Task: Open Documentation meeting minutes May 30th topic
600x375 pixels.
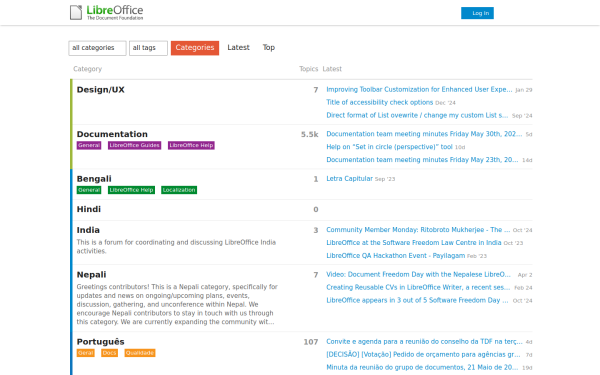Action: coord(424,134)
